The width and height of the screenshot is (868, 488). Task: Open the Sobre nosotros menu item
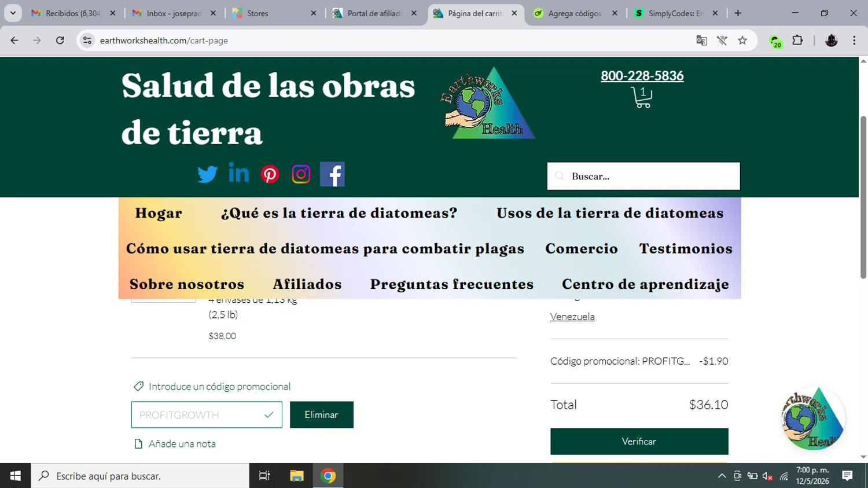pyautogui.click(x=187, y=284)
